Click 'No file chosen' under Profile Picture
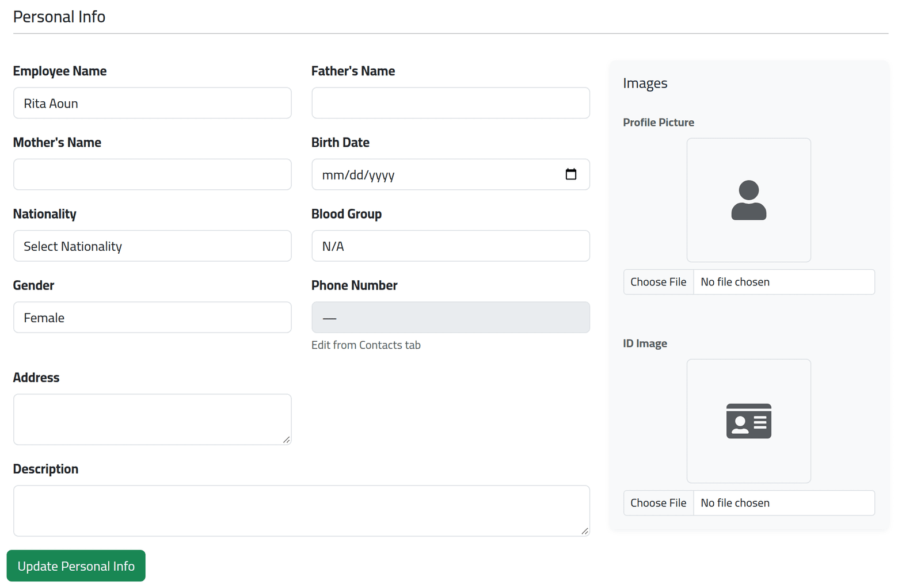Viewport: 921px width, 588px height. click(735, 282)
